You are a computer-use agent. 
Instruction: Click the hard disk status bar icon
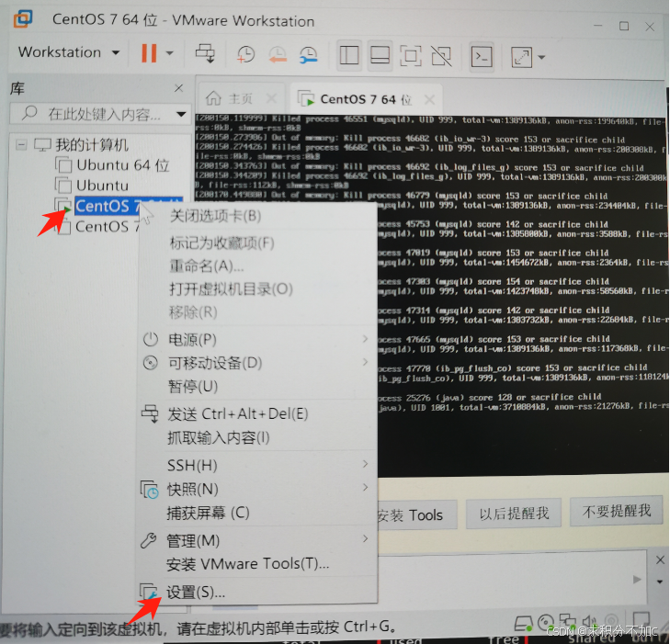523,624
